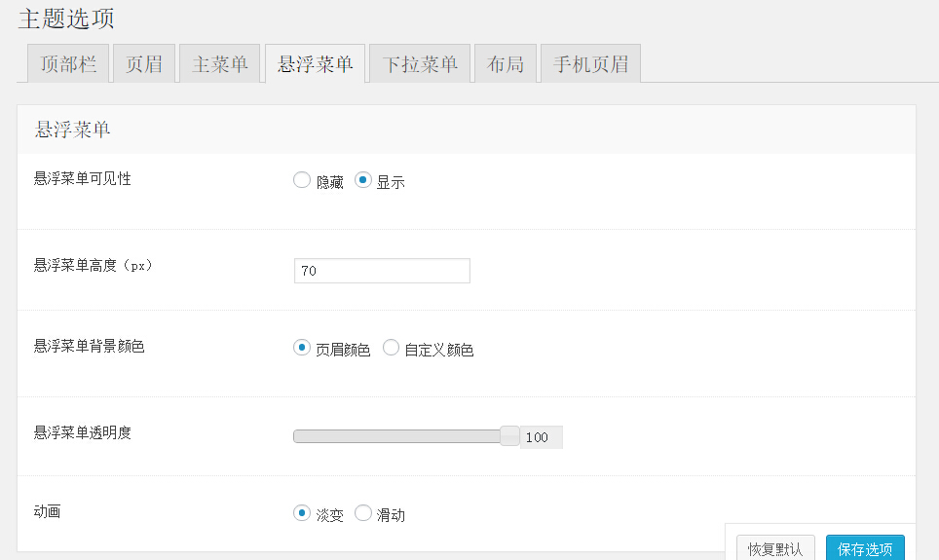Choose the 显示 radio option
This screenshot has height=560, width=939.
(363, 181)
